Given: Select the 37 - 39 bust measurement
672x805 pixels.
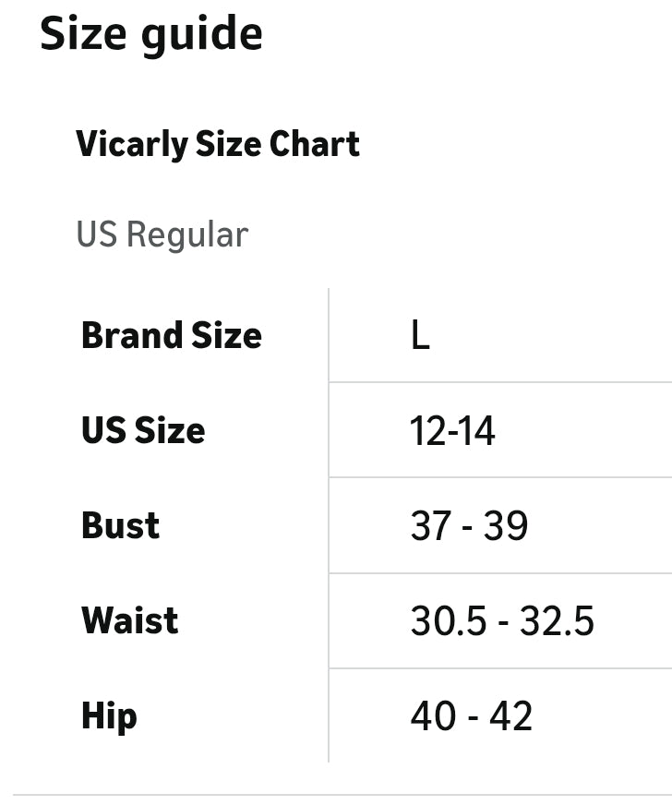Looking at the screenshot, I should [469, 526].
